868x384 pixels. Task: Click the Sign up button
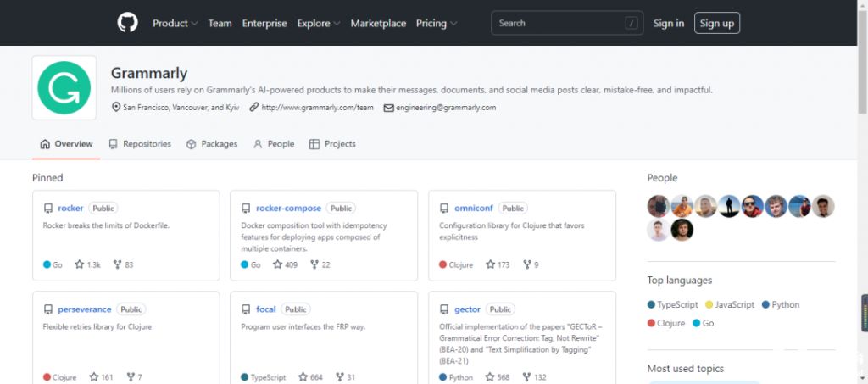coord(717,23)
